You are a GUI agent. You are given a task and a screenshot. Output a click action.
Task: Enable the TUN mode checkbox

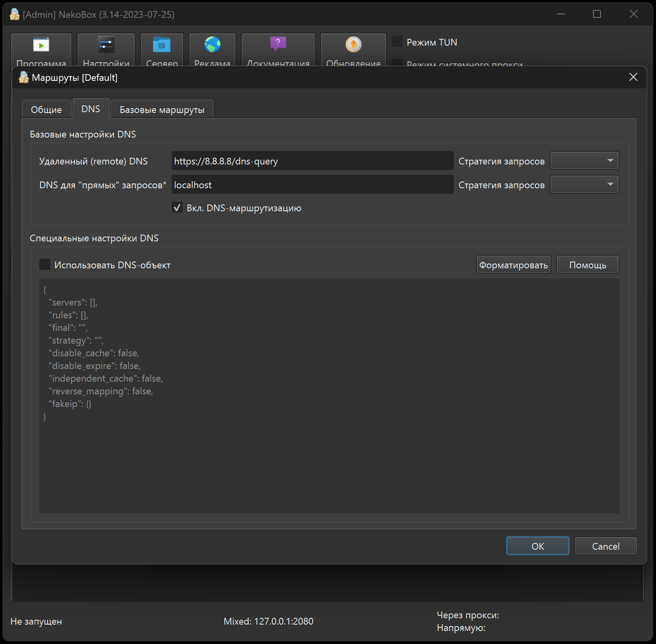(397, 42)
